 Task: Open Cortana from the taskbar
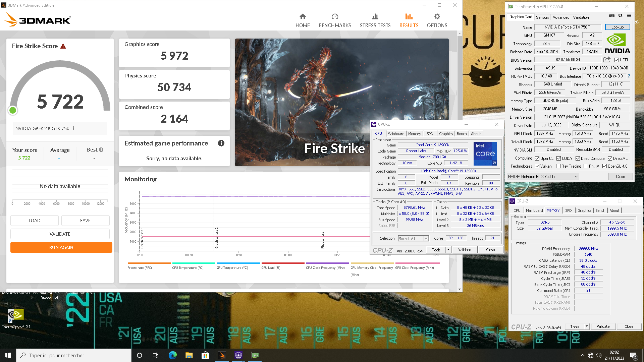pos(140,355)
